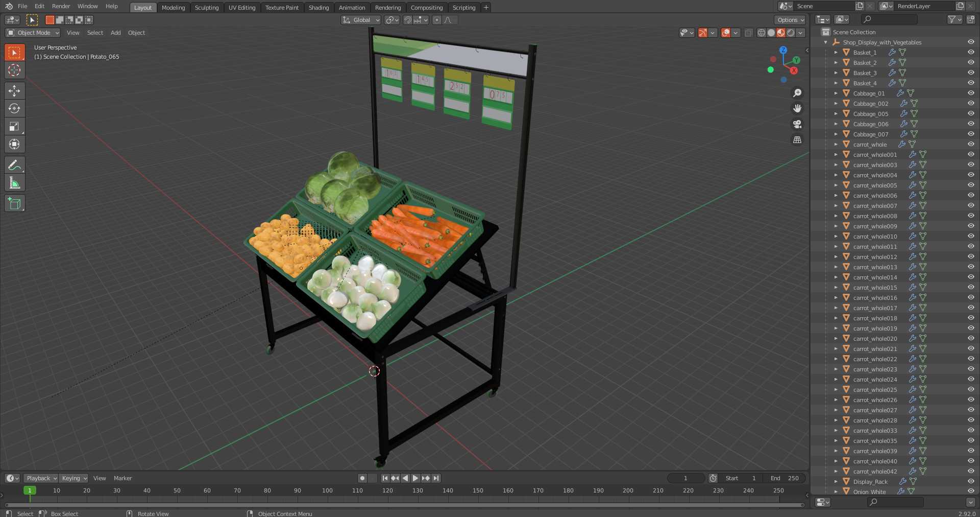Enable snapping magnet
The image size is (980, 517).
click(408, 20)
